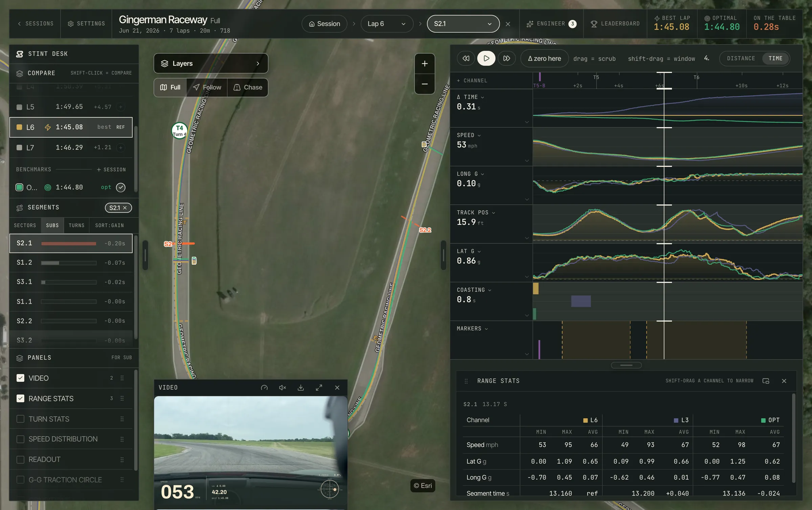Screen dimensions: 812x510
Task: Click the L7 lap color swatch
Action: click(19, 148)
